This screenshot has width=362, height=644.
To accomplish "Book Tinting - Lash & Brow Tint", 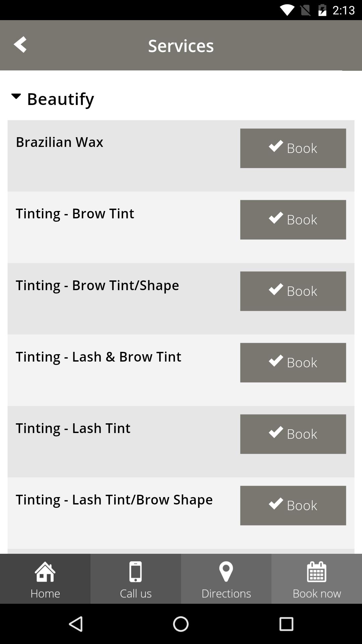I will click(x=293, y=363).
